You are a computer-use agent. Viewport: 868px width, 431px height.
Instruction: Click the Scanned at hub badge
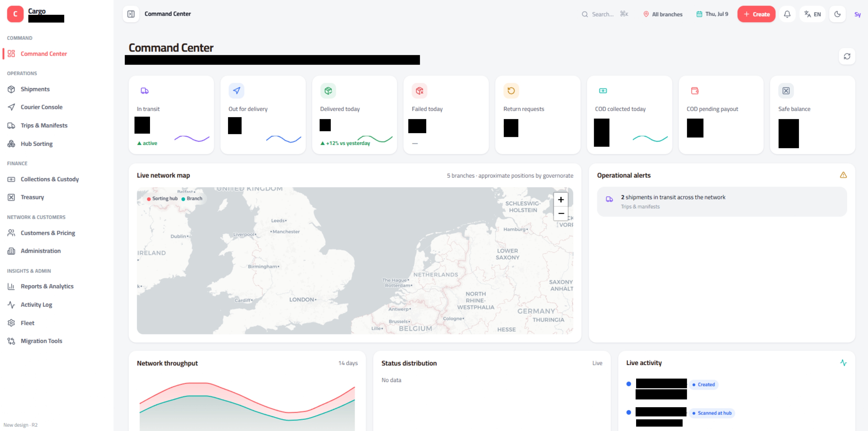click(x=712, y=413)
